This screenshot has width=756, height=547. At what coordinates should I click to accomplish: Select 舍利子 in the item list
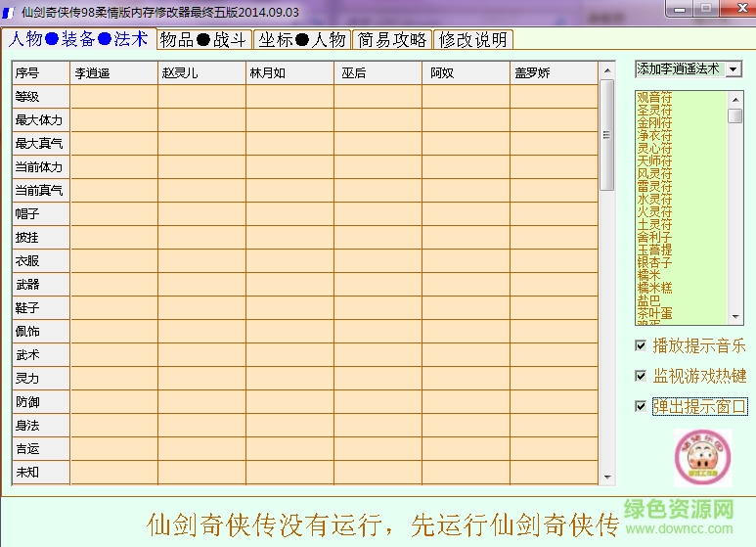tap(654, 237)
